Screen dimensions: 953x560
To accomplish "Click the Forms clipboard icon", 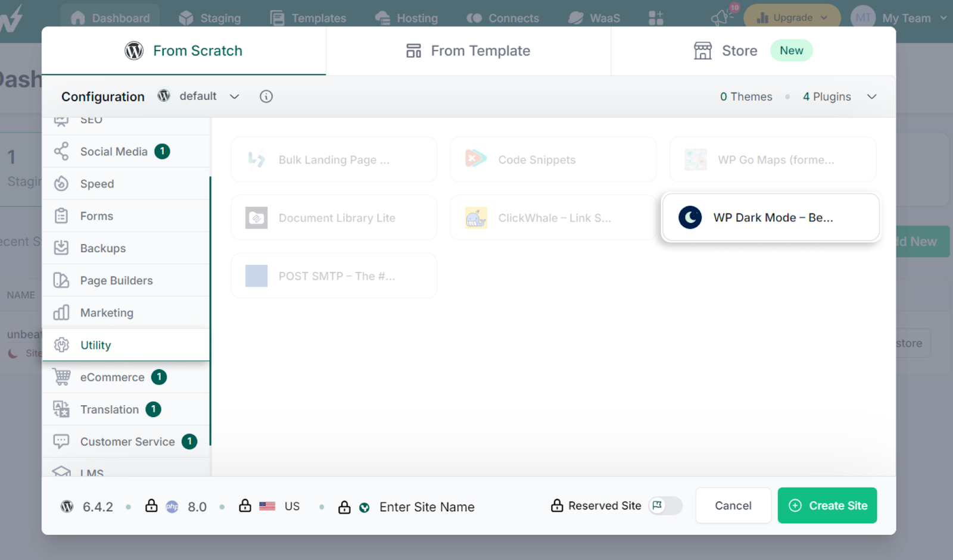I will tap(61, 215).
